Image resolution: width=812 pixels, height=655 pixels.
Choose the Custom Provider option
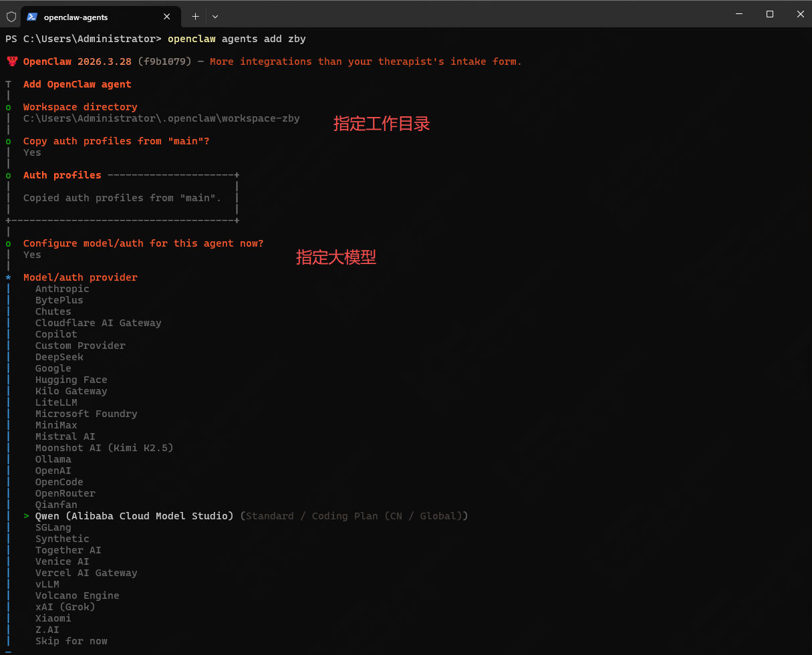tap(80, 346)
